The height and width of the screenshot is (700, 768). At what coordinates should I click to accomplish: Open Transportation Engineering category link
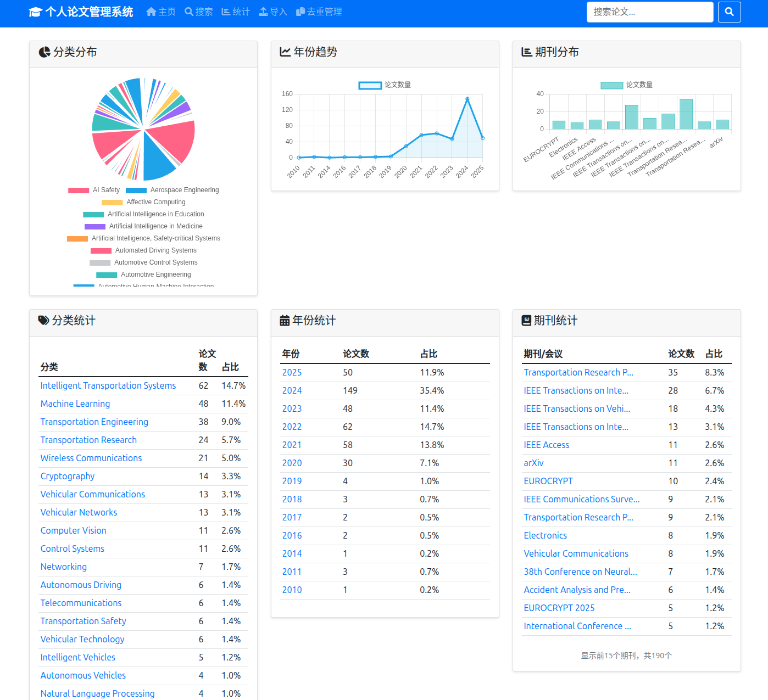94,422
